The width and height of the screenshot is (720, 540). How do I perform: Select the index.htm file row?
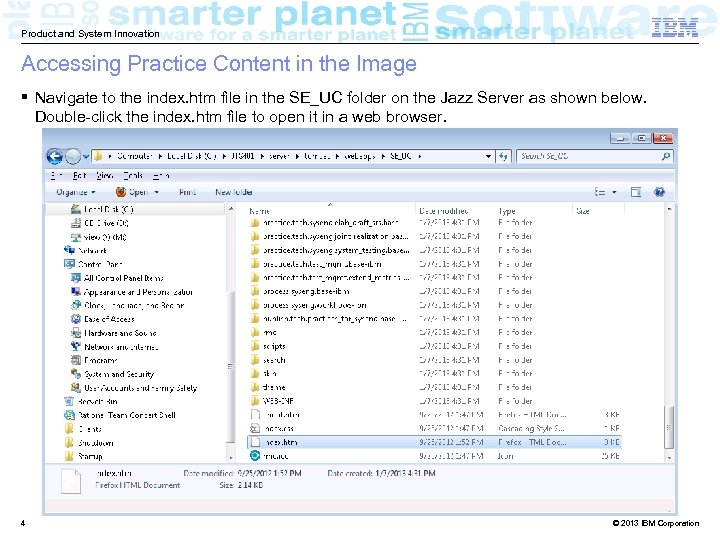(433, 442)
